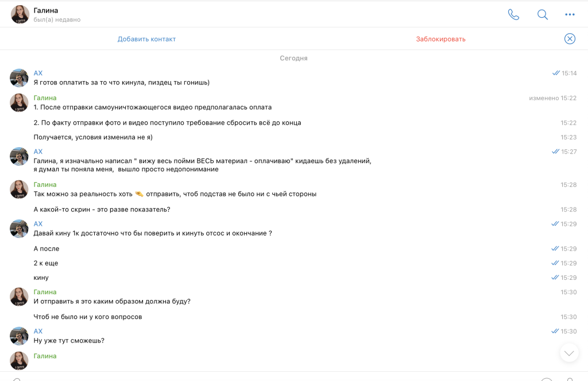Dismiss the add contact banner
Screen dimensions: 588x381
(570, 39)
